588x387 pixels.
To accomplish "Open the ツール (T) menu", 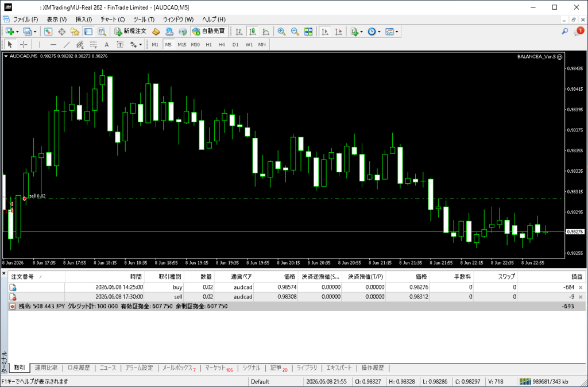I will tap(144, 20).
